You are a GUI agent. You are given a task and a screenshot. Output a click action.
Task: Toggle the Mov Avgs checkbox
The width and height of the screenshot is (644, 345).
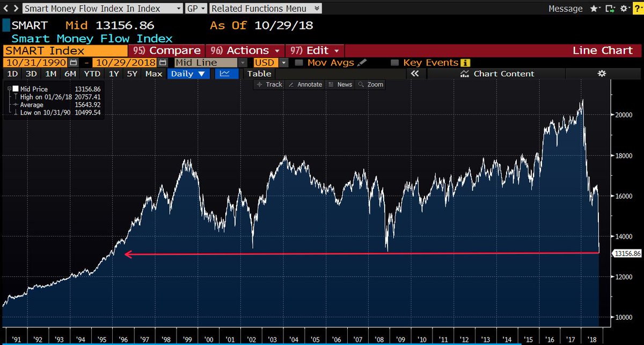tap(299, 63)
